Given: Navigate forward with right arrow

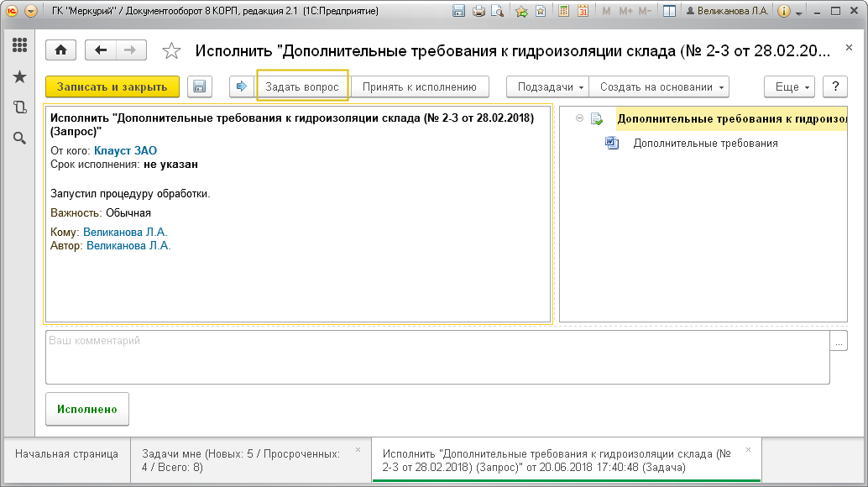Looking at the screenshot, I should coord(131,50).
